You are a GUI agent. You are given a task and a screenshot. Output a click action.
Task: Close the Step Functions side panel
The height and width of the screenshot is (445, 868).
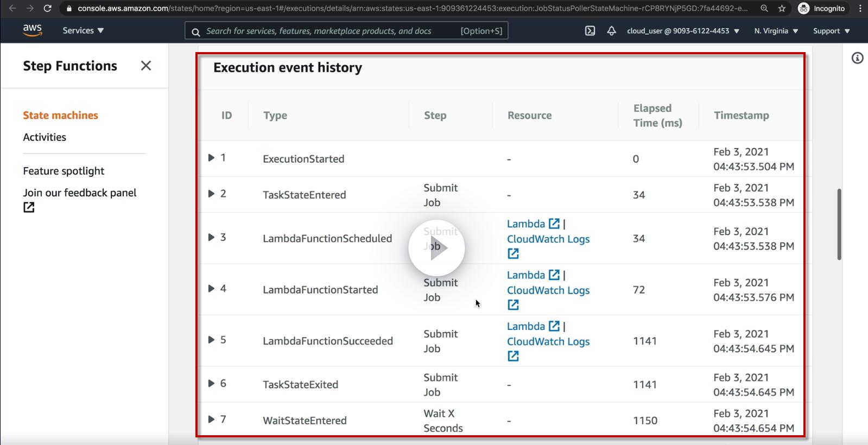(x=145, y=66)
